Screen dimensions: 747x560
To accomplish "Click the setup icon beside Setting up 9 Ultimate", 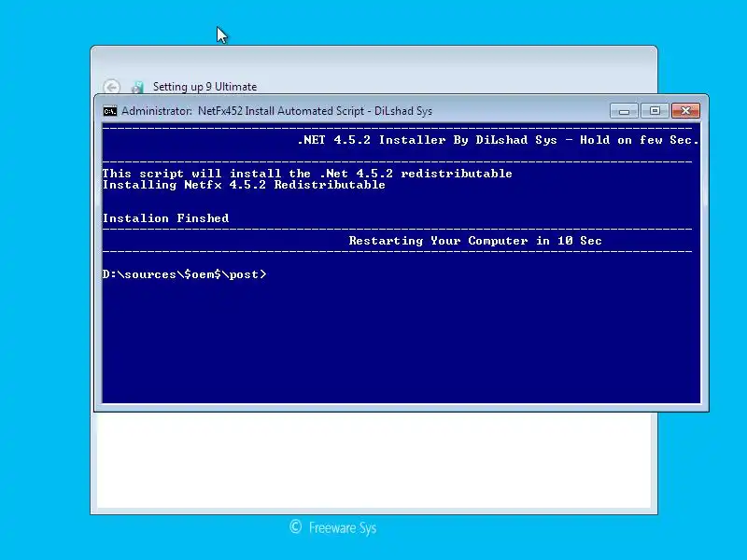I will (x=137, y=87).
